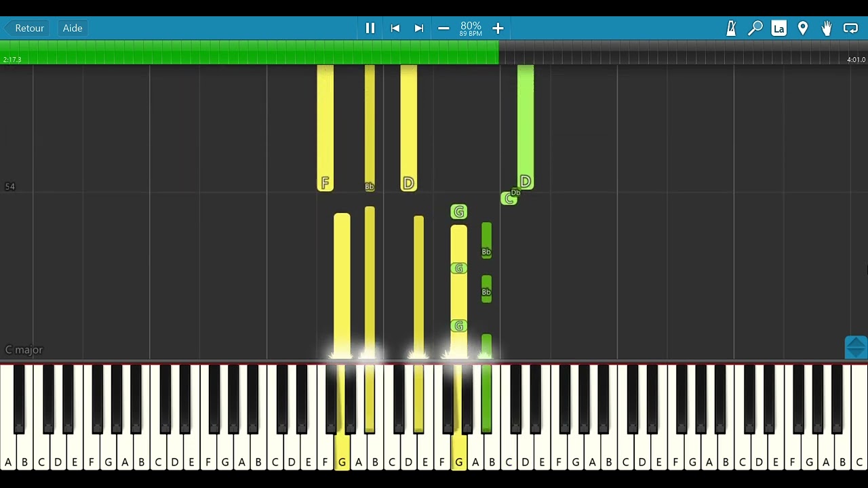Seek within the green played progress bar

click(250, 52)
